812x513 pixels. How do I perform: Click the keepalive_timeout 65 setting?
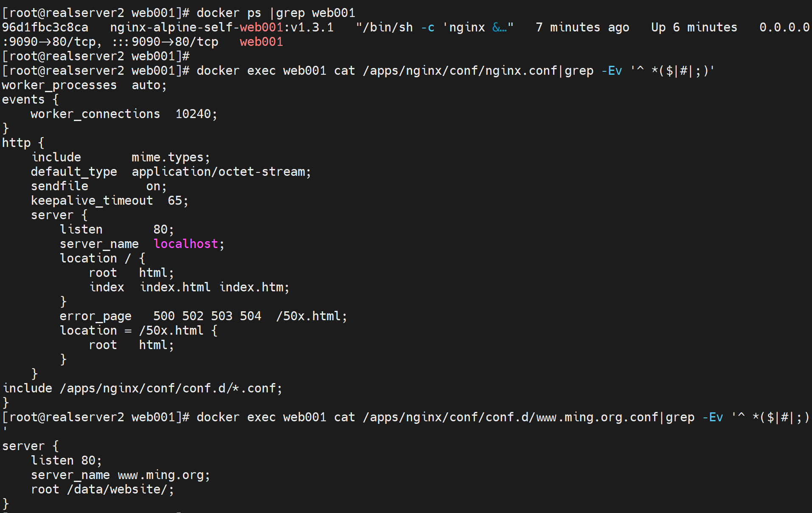point(109,201)
